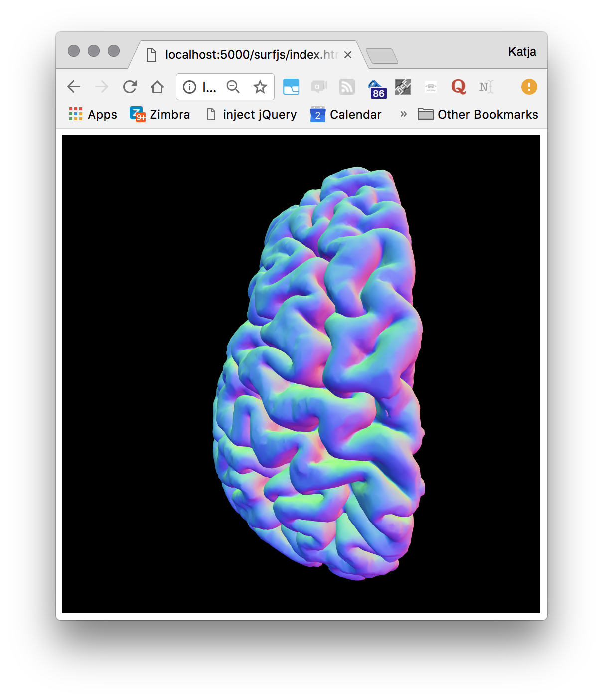Click the RSS feed extension icon

pyautogui.click(x=347, y=87)
